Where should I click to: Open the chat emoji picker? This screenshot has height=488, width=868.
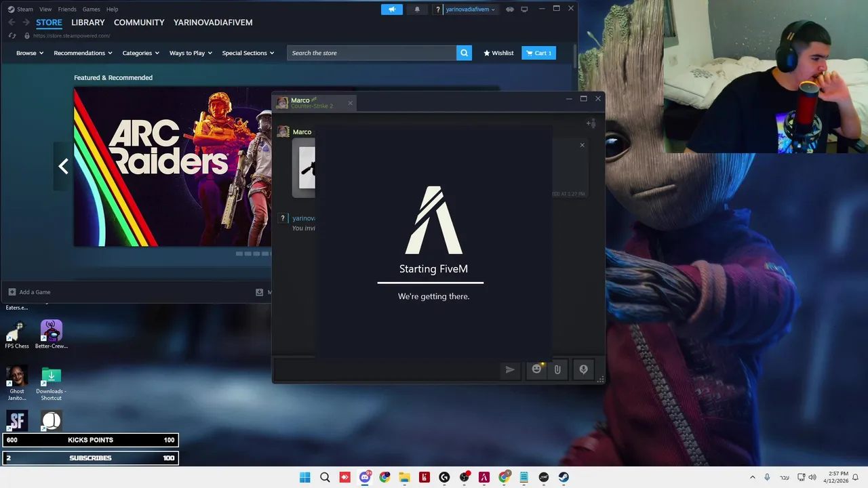click(537, 369)
